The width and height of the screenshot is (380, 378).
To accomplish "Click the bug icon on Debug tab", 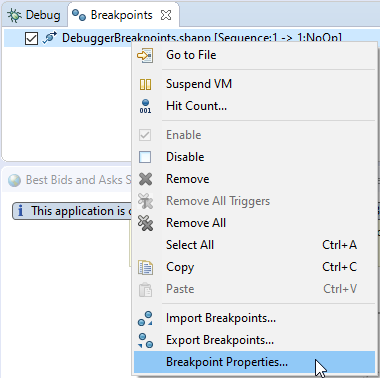I will [x=14, y=15].
